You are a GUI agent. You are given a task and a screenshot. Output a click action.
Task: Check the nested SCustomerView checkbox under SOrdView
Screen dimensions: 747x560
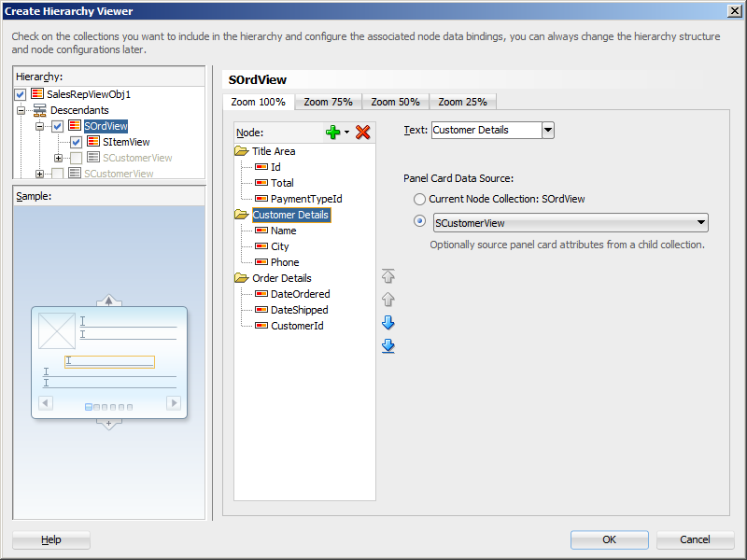(x=77, y=158)
